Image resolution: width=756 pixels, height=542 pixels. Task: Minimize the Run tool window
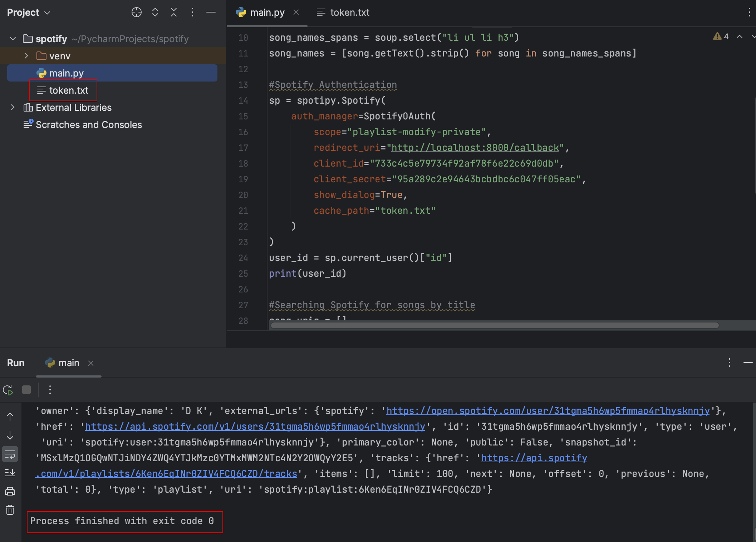748,363
